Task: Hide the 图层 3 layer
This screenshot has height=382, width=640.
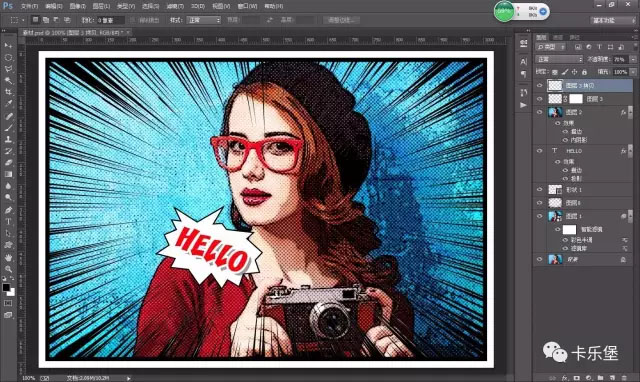Action: (x=540, y=99)
